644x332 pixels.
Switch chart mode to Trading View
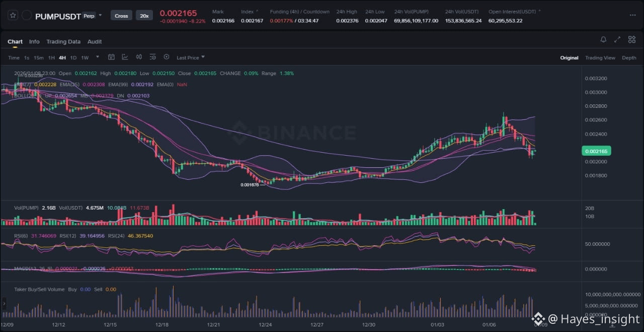(x=600, y=58)
